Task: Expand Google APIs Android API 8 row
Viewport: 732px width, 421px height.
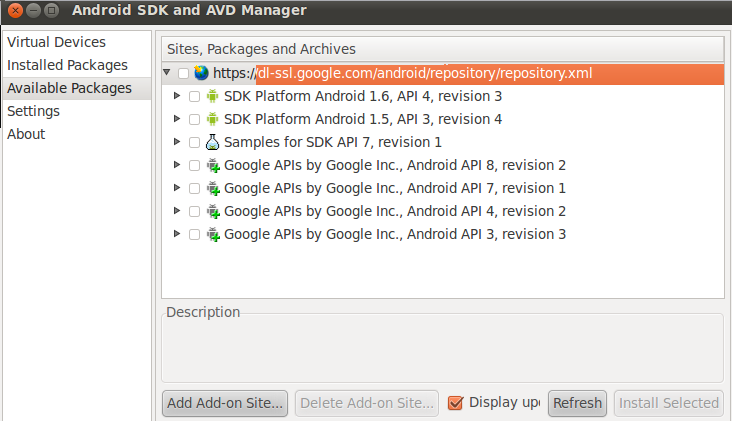Action: tap(176, 164)
